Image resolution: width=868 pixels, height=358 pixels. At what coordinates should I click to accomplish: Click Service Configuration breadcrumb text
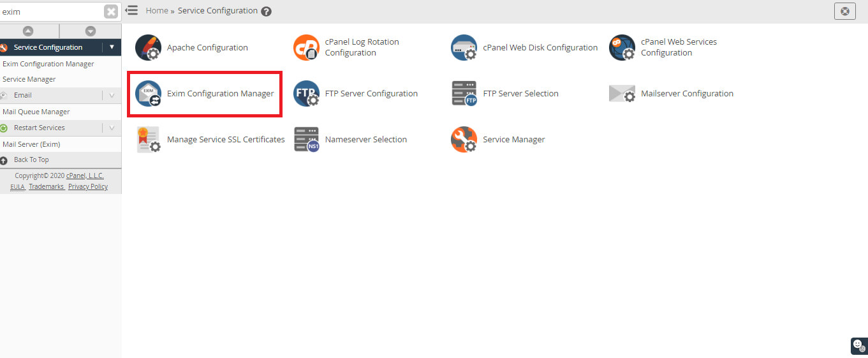[217, 11]
